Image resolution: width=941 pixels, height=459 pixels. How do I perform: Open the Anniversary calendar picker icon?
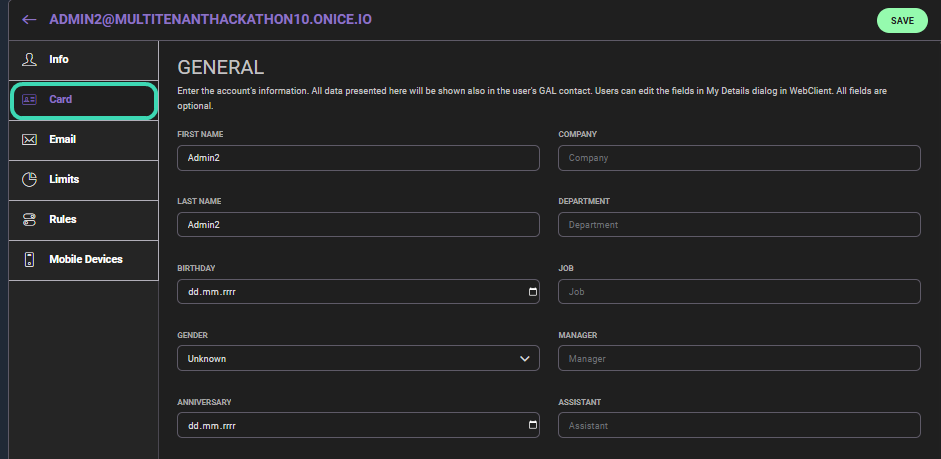(x=532, y=425)
